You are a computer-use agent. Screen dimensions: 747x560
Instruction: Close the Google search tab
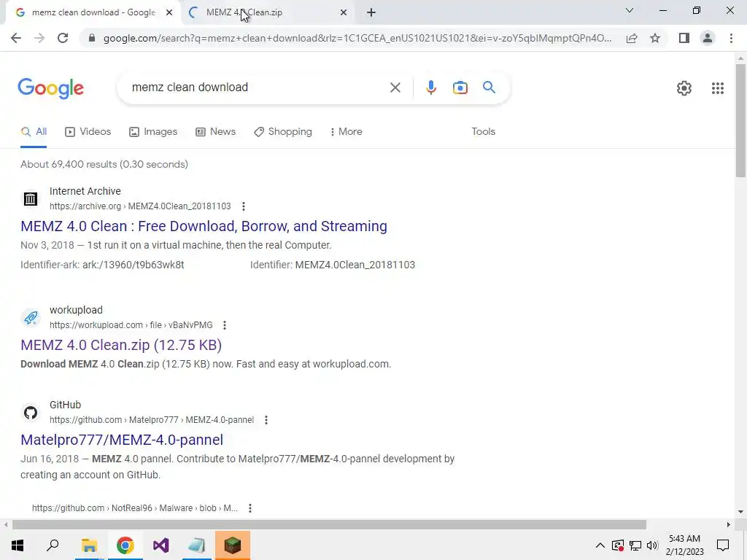point(169,13)
